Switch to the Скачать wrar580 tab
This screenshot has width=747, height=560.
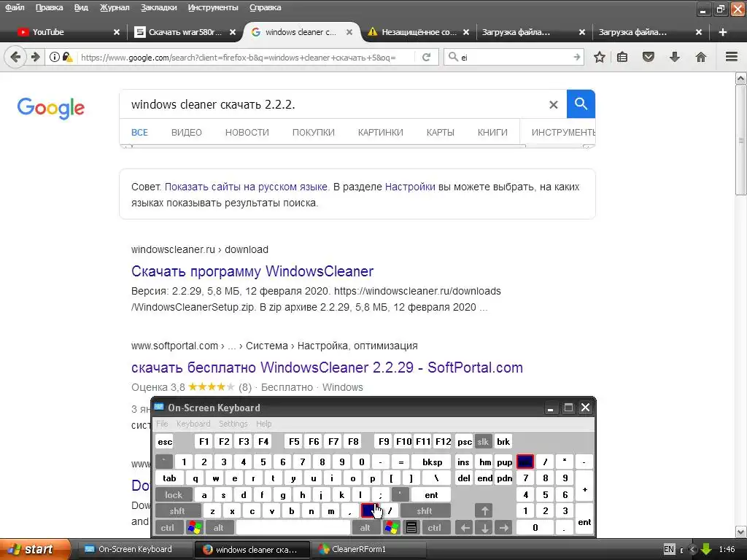(185, 32)
